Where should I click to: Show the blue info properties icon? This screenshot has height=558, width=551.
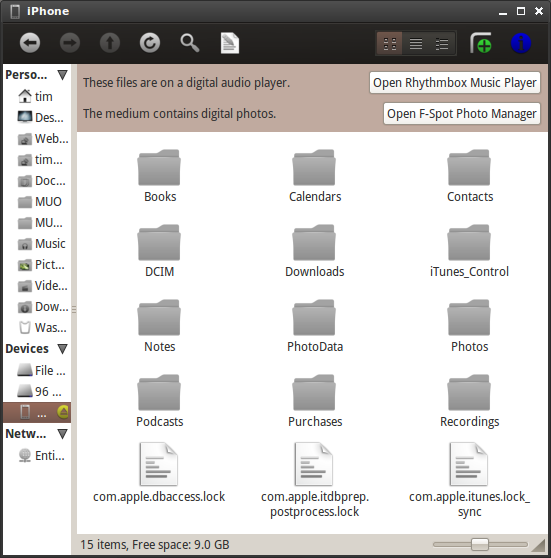520,43
